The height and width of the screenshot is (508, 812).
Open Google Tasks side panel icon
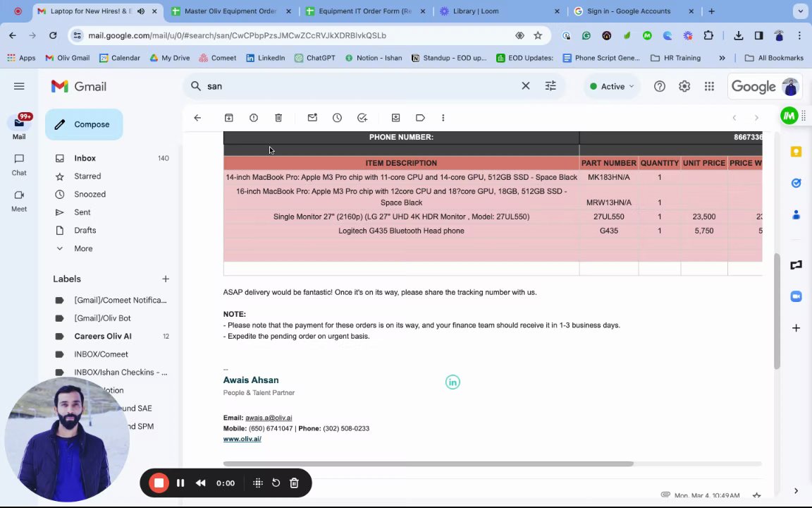(796, 183)
